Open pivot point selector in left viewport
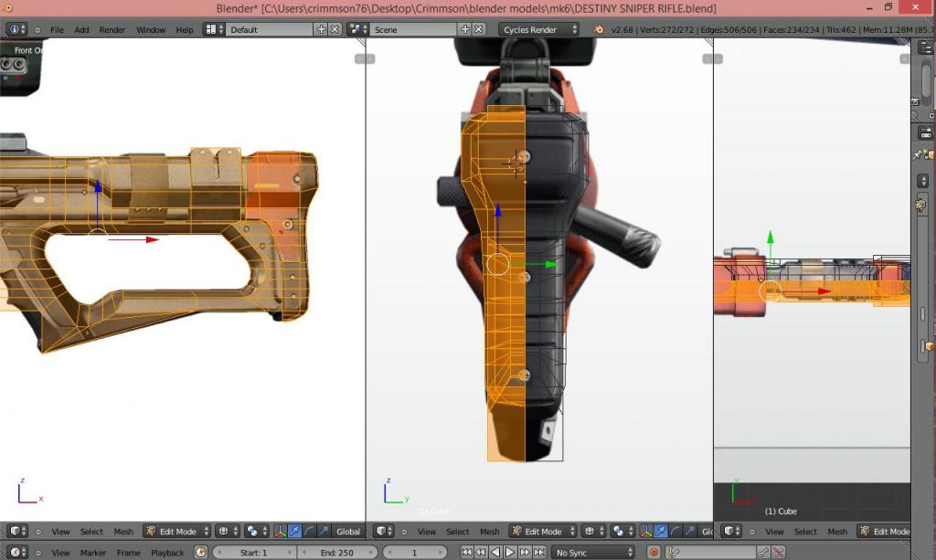Viewport: 936px width, 560px height. [257, 531]
